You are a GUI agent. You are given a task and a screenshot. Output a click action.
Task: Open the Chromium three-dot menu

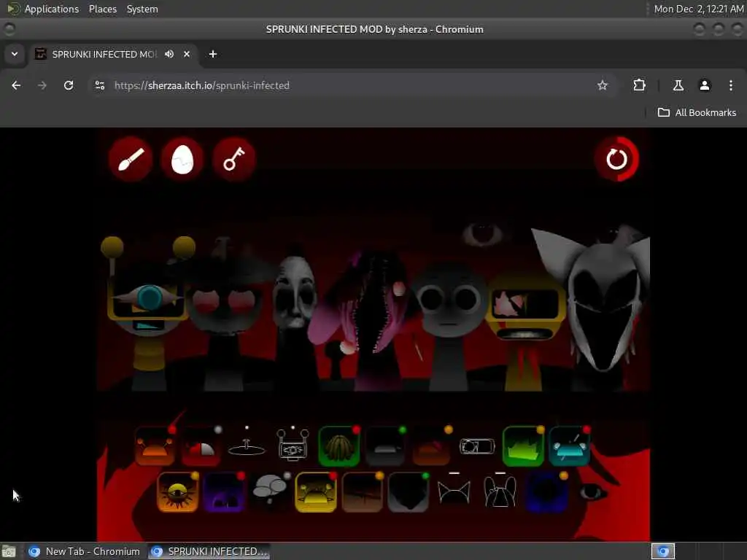click(731, 85)
